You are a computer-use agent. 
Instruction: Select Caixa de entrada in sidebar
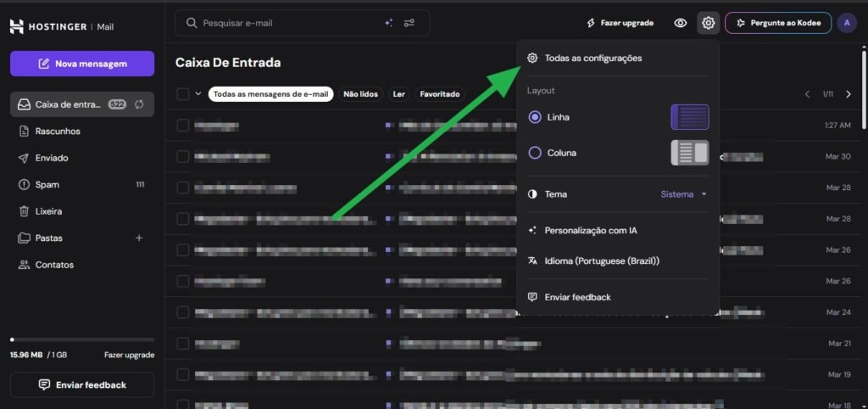pyautogui.click(x=82, y=104)
